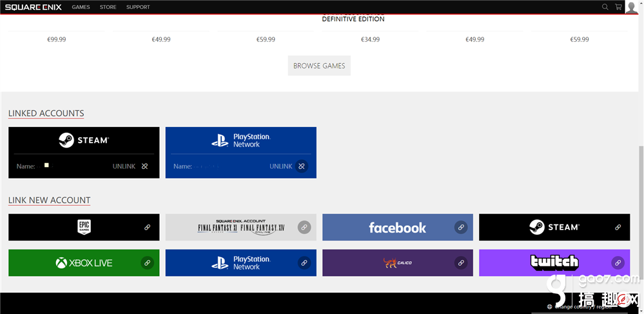
Task: Click the BROWSE GAMES button
Action: point(319,66)
